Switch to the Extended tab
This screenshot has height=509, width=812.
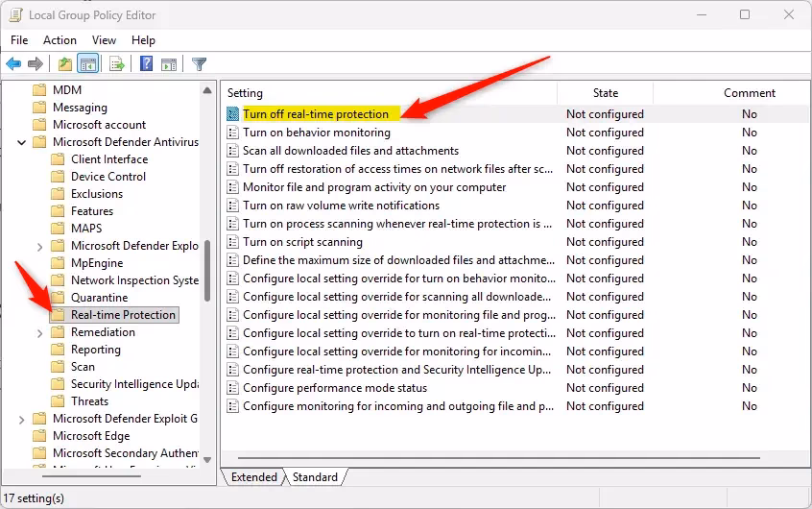pos(253,477)
